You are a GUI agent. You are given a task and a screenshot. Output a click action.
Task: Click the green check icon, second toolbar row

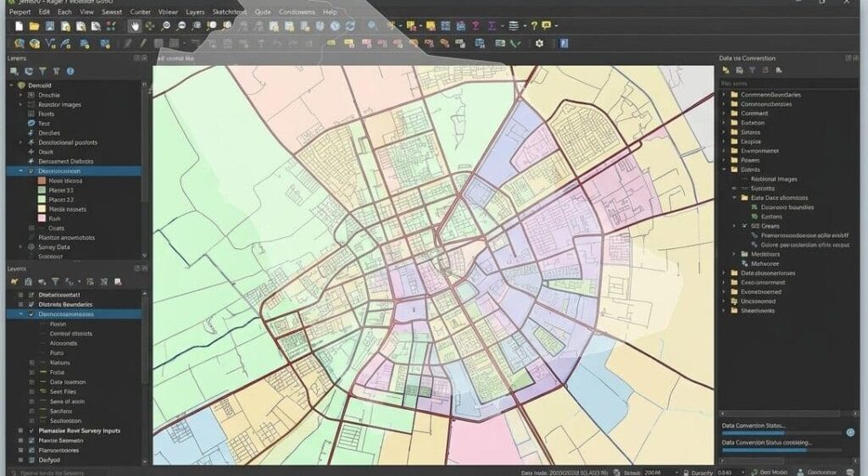[x=515, y=43]
